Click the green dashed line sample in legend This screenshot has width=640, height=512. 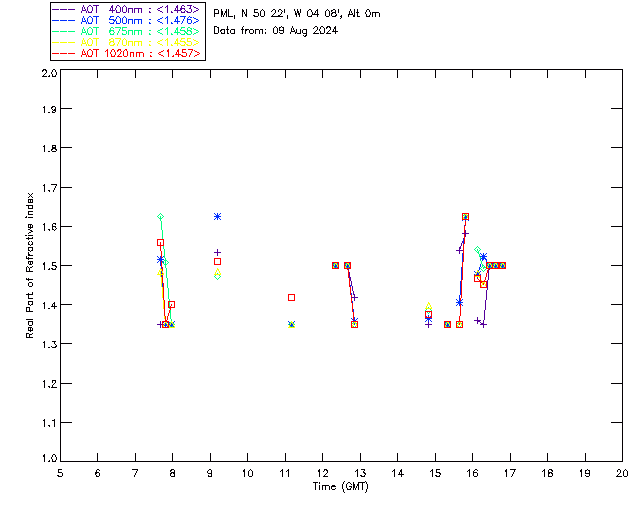[64, 31]
